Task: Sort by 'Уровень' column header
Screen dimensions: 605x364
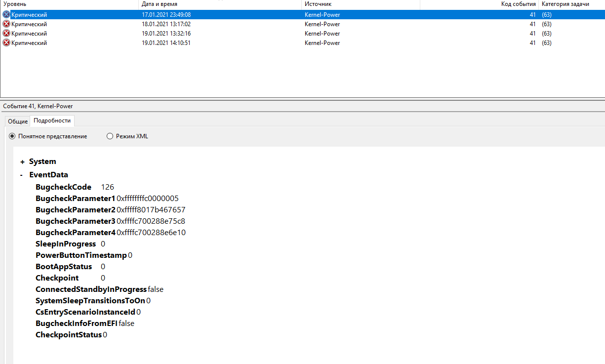Action: click(69, 4)
